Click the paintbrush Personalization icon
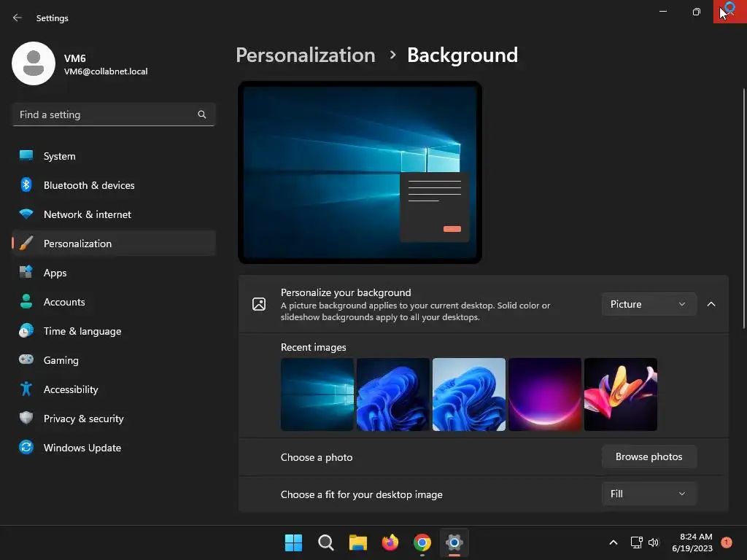Screen dimensions: 747x560 tap(26, 243)
